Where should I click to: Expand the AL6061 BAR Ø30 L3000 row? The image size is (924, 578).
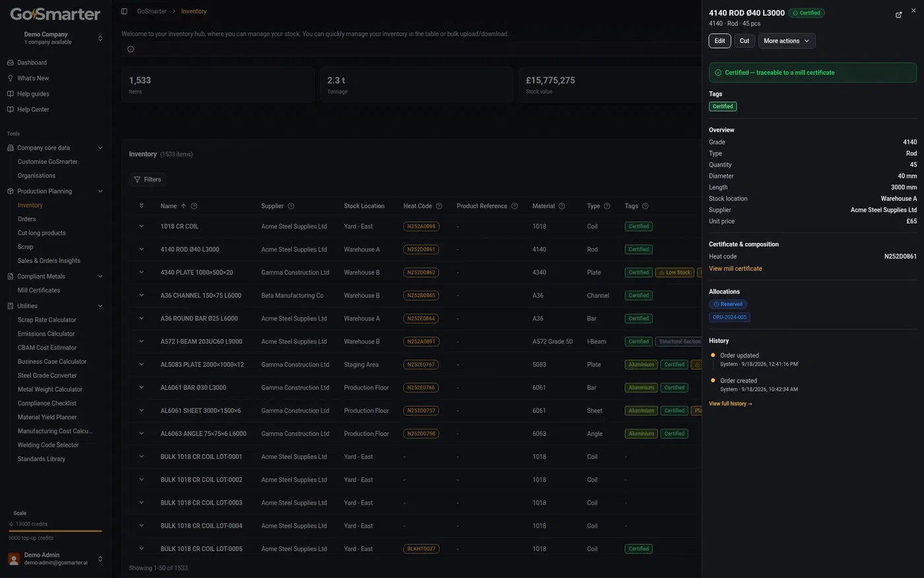[x=141, y=387]
